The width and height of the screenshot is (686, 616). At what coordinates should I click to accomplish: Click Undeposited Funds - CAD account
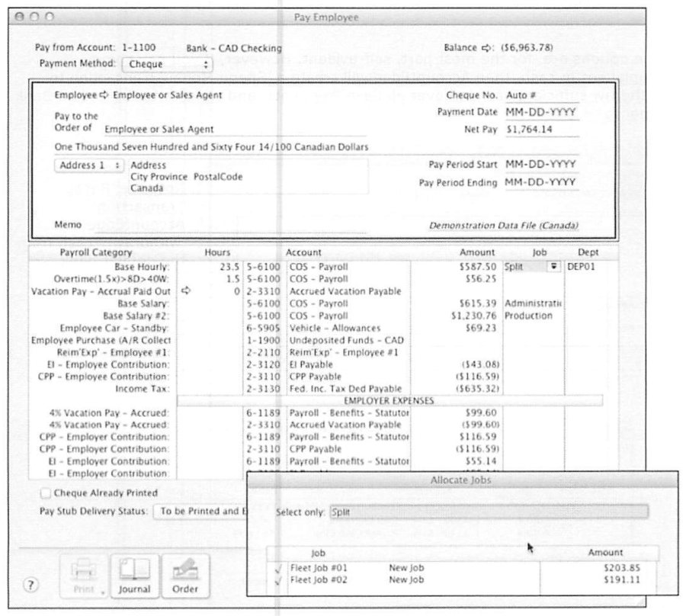pyautogui.click(x=346, y=340)
